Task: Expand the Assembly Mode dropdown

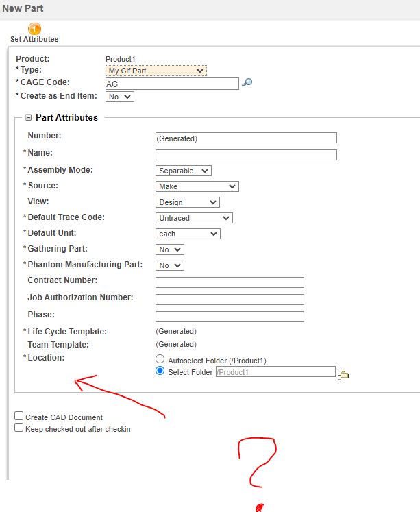Action: click(184, 171)
